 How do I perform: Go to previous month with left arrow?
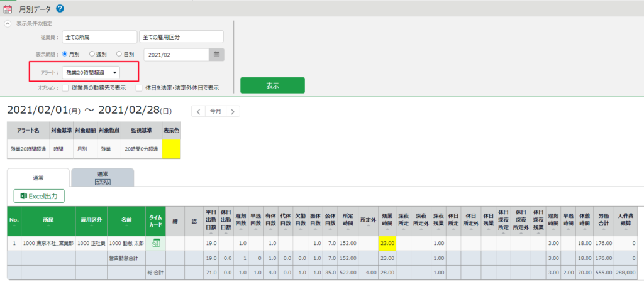pos(198,111)
